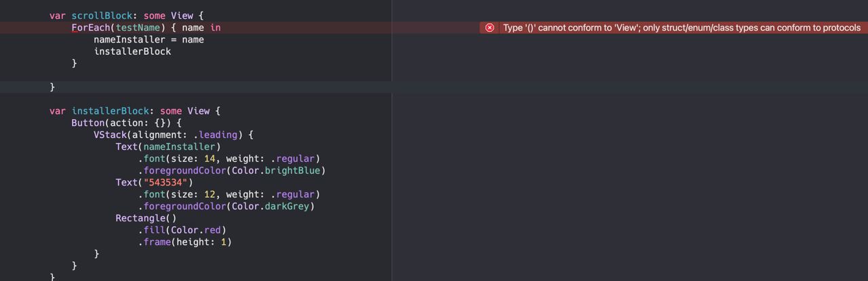Click '.font(size: 12, weight: .regular)' line

(x=229, y=194)
